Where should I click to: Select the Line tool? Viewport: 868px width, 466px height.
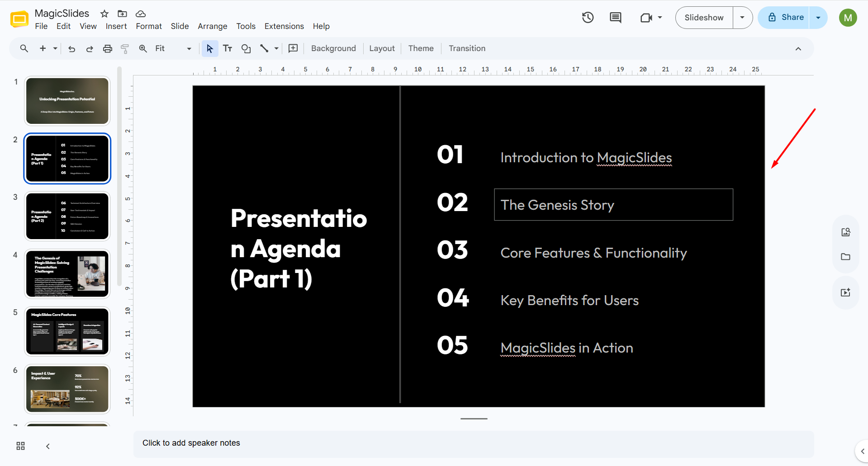point(264,48)
